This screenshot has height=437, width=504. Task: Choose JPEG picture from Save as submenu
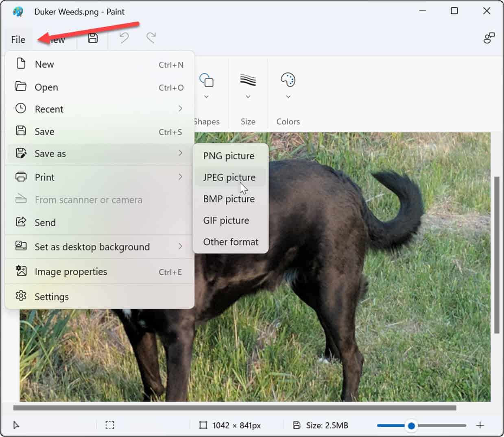[x=229, y=178]
